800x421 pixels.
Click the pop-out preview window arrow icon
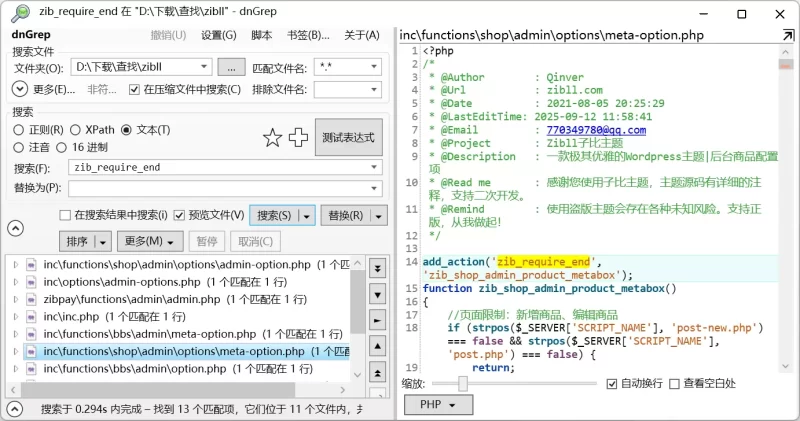tap(788, 35)
